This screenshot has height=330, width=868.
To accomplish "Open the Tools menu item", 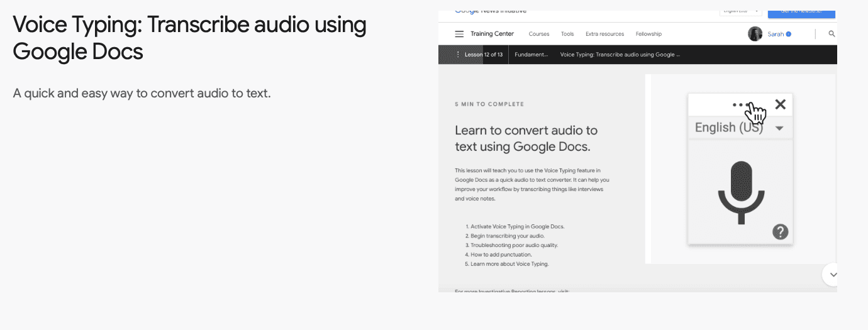I will [567, 34].
